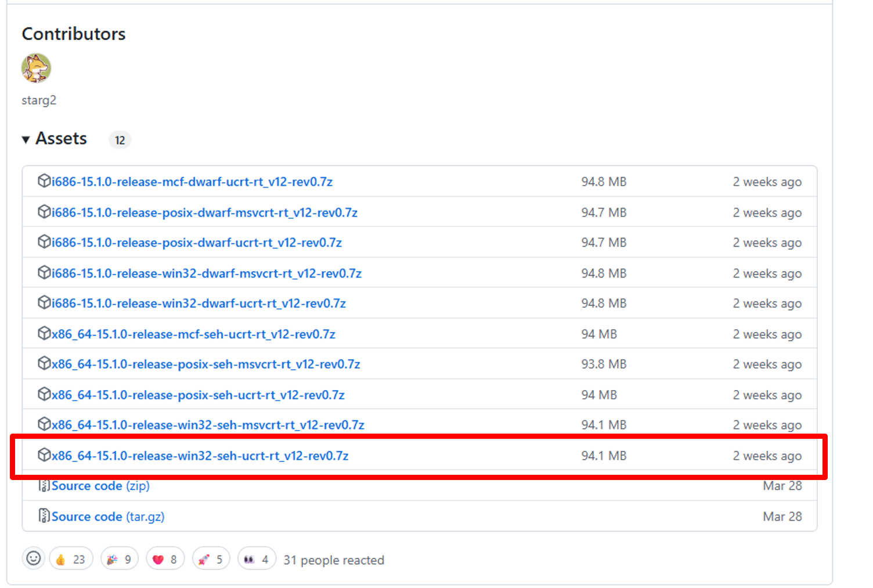This screenshot has width=873, height=588.
Task: Click package icon of i686 win32-dwarf-ucrt asset
Action: tap(44, 303)
